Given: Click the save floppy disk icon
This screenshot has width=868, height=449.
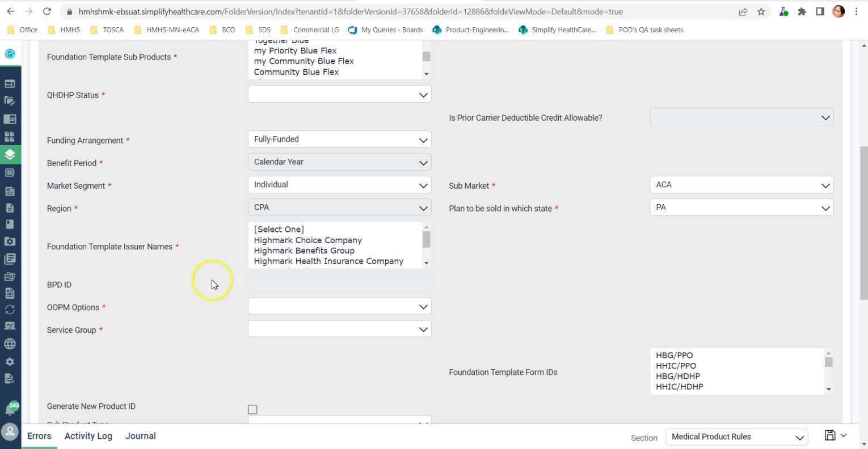Looking at the screenshot, I should [829, 435].
